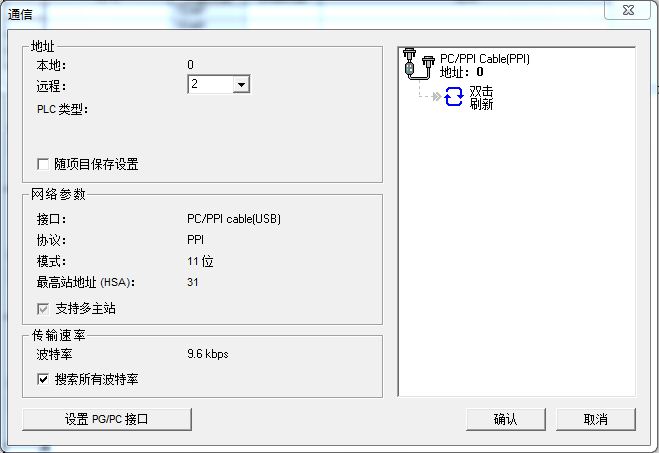Click the 11 位 mode value
The image size is (659, 453).
coord(200,261)
